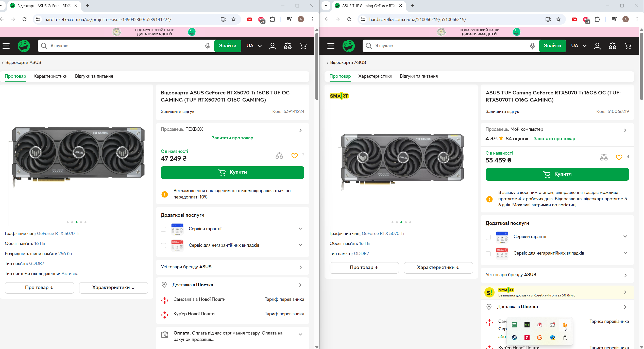The height and width of the screenshot is (349, 644).
Task: Open Discord from the system tray popup
Action: [552, 325]
